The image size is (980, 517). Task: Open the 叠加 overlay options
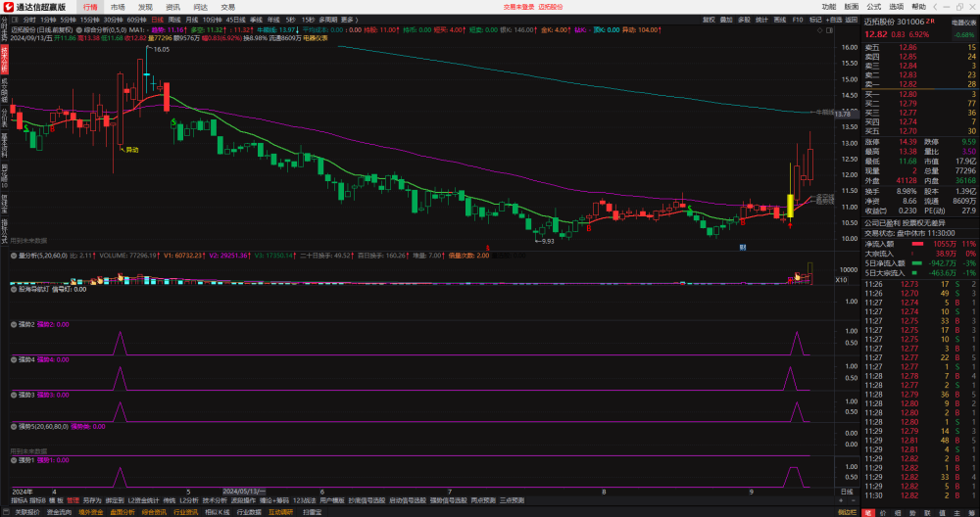(726, 20)
